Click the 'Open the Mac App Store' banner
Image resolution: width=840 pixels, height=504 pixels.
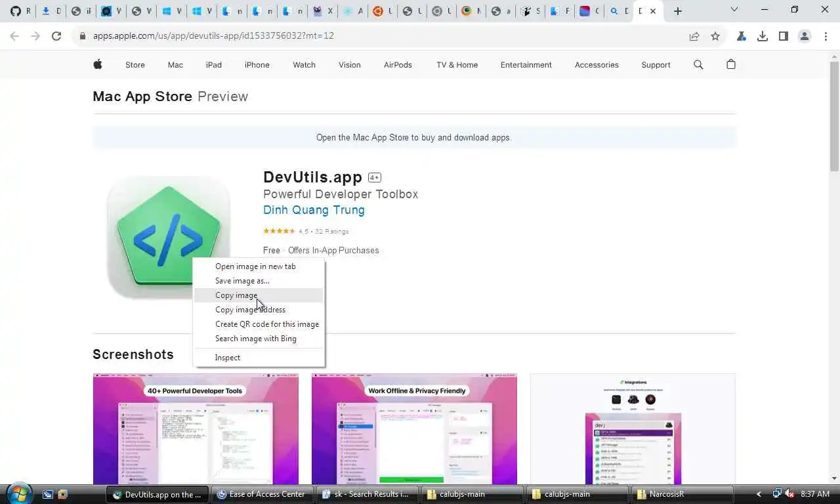point(414,138)
